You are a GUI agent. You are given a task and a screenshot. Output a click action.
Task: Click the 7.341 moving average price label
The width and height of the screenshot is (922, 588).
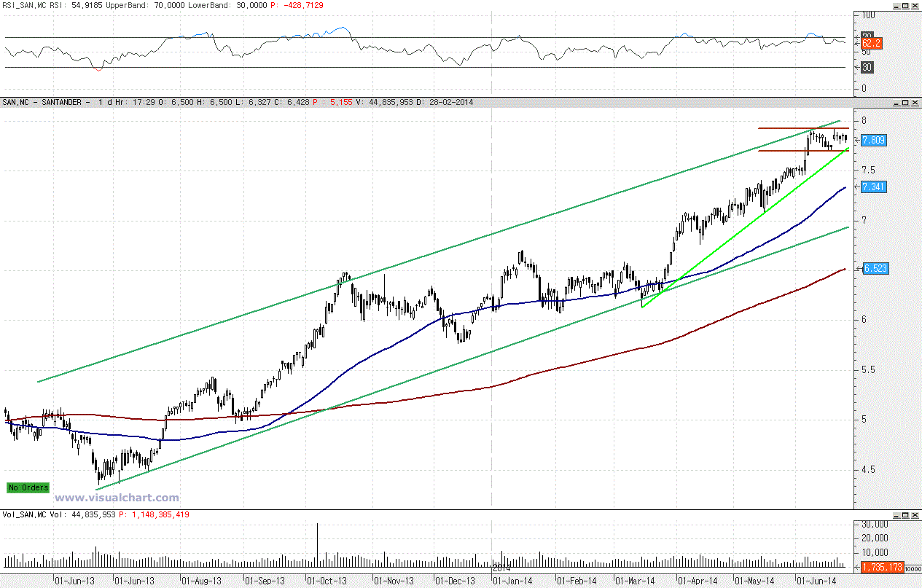873,187
